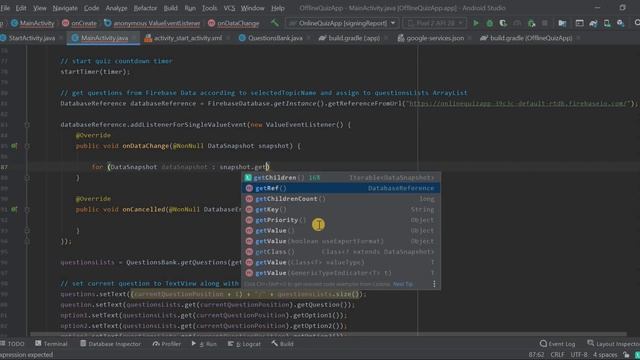Screen dimensions: 640x360
Task: Open the OnlineQuizApp run configuration dropdown
Action: [x=341, y=23]
